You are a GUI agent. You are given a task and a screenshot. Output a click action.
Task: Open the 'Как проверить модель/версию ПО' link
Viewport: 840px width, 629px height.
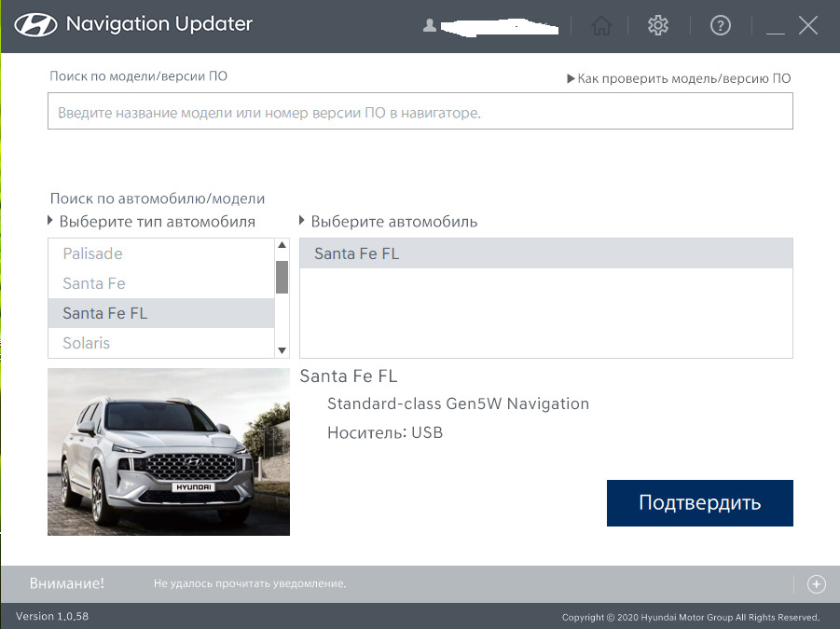[x=679, y=78]
